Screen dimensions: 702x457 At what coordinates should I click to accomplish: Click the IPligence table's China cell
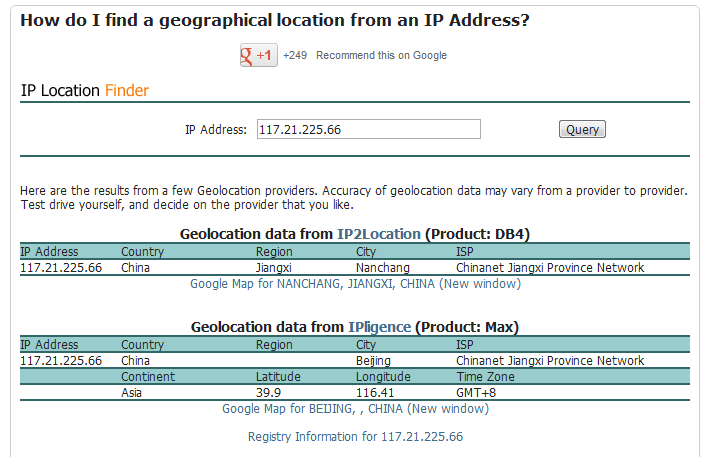point(135,361)
